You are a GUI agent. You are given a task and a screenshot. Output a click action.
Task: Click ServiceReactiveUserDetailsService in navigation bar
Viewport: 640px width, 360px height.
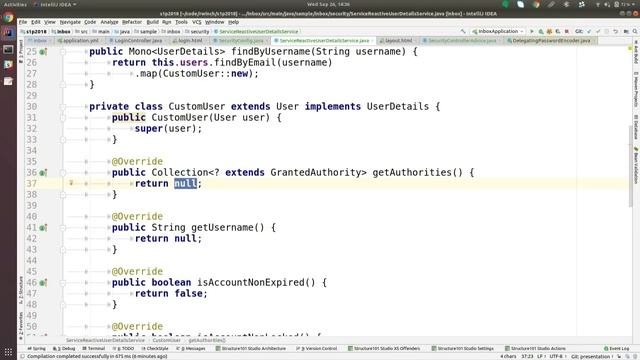tap(256, 31)
